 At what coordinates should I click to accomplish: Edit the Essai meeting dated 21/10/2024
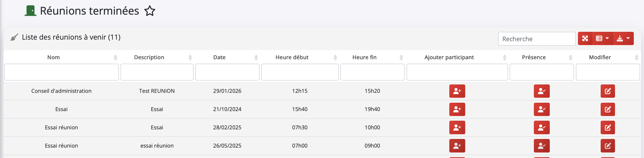[x=607, y=109]
